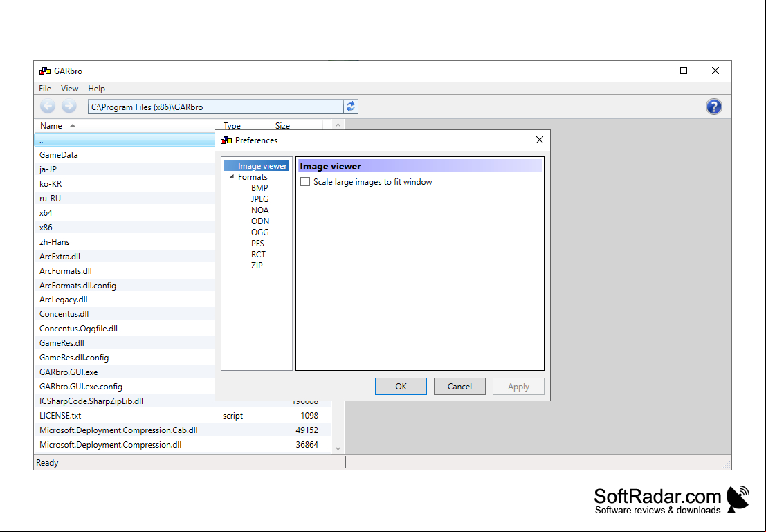This screenshot has height=532, width=766.
Task: Open the File menu
Action: click(45, 89)
